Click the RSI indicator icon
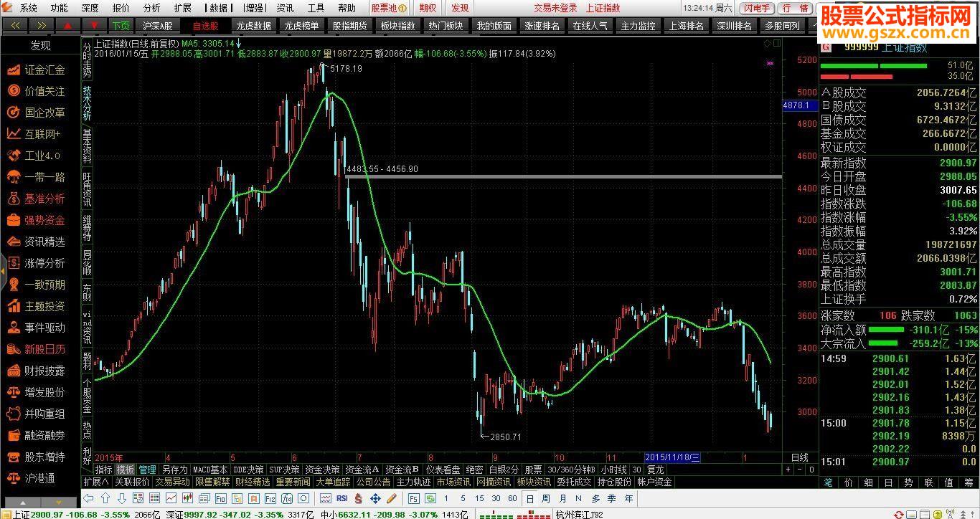 (342, 498)
